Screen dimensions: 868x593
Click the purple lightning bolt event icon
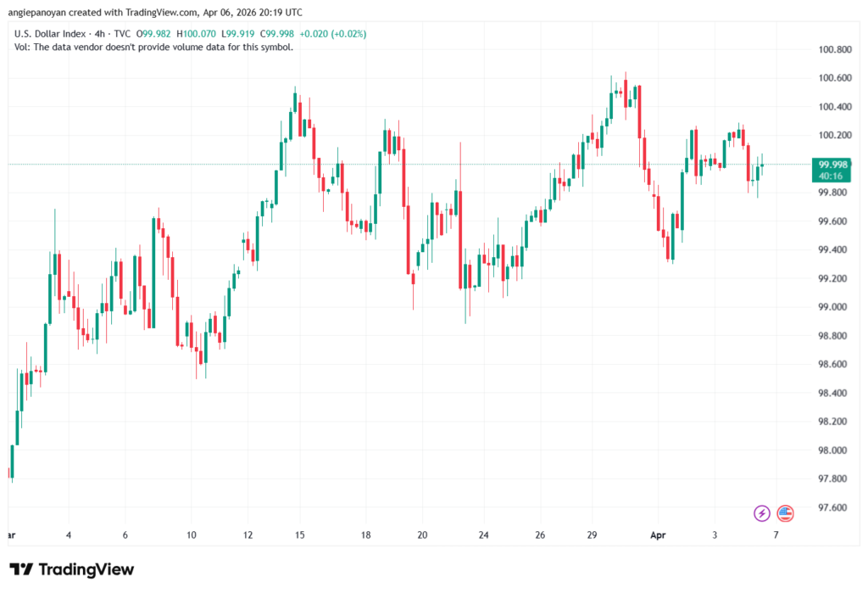(762, 514)
